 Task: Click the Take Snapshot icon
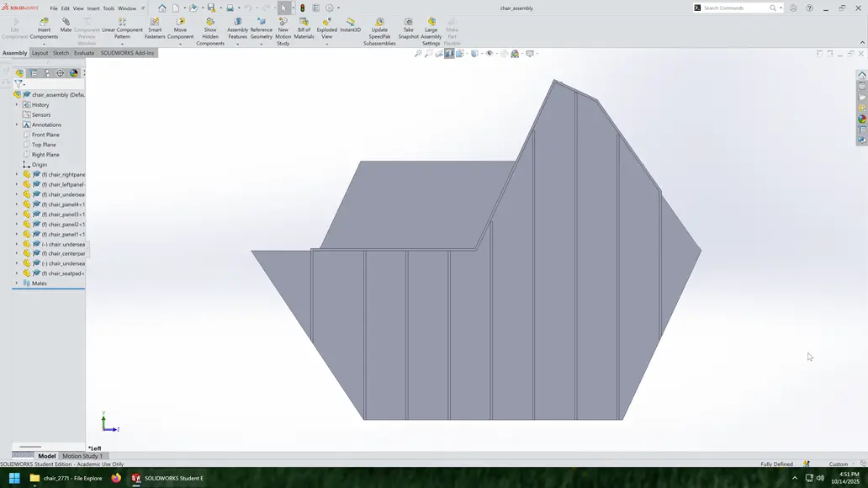pyautogui.click(x=408, y=26)
